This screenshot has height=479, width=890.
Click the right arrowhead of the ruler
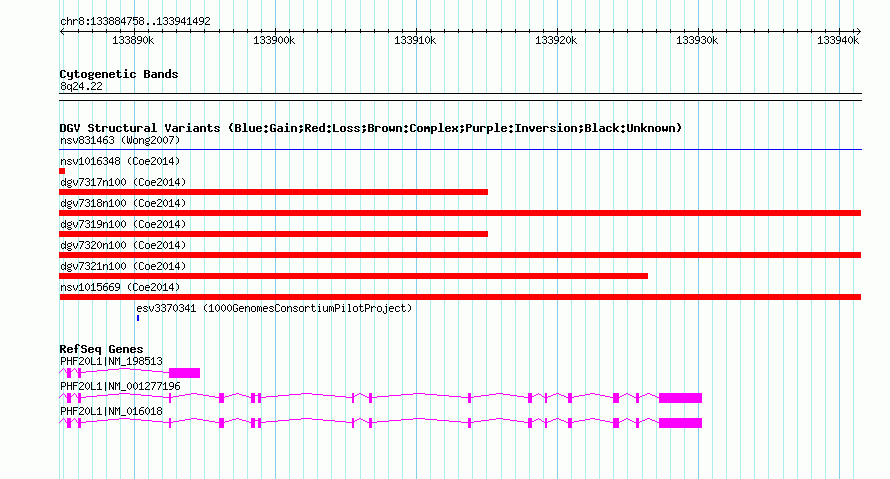click(858, 32)
